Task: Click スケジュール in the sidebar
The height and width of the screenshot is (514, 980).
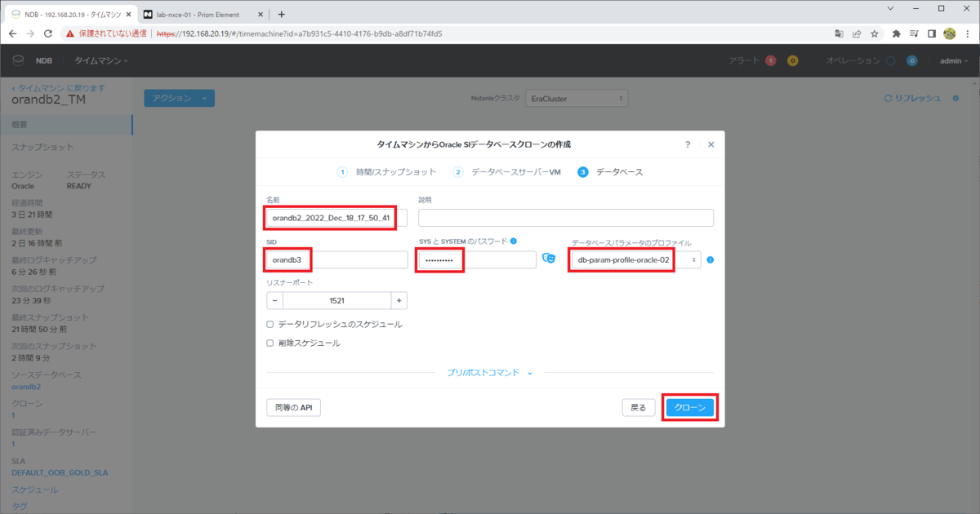Action: [34, 490]
